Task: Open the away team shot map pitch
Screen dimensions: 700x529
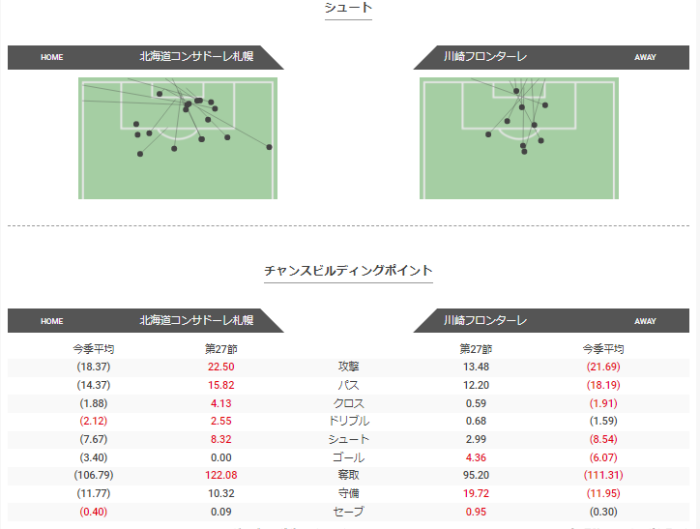Action: 519,139
